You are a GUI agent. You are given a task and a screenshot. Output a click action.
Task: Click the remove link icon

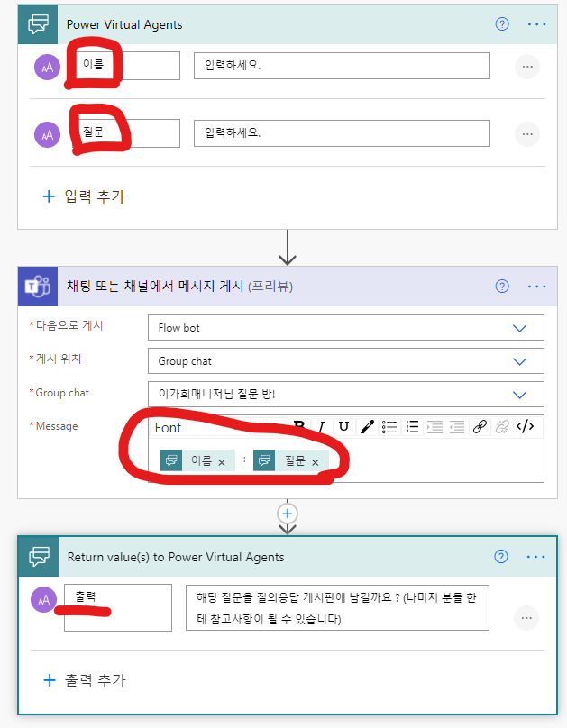tap(502, 427)
